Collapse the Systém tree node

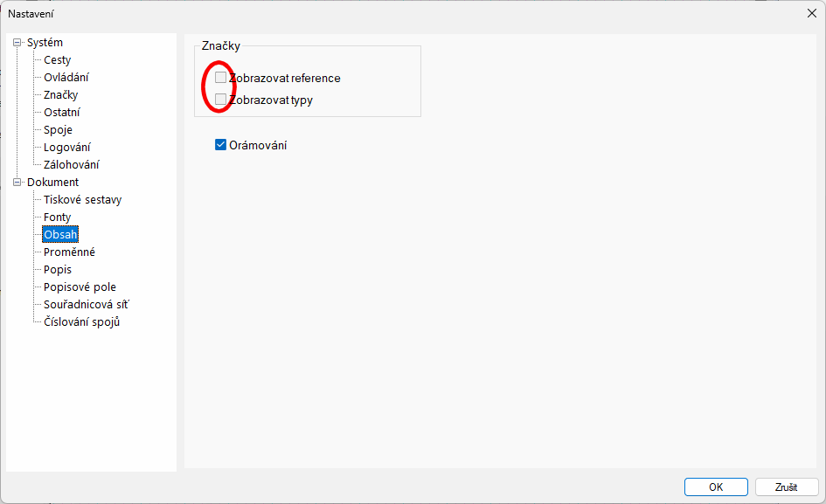point(17,42)
